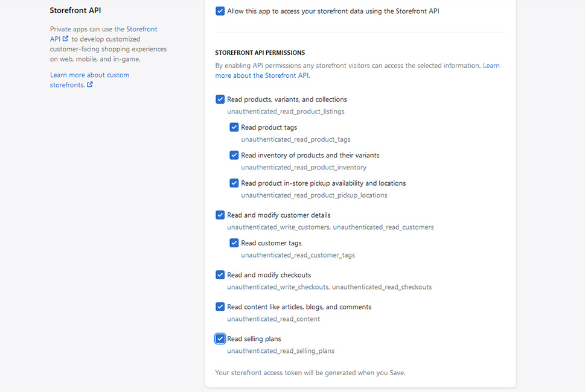Toggle Read product tags checkbox

[234, 127]
